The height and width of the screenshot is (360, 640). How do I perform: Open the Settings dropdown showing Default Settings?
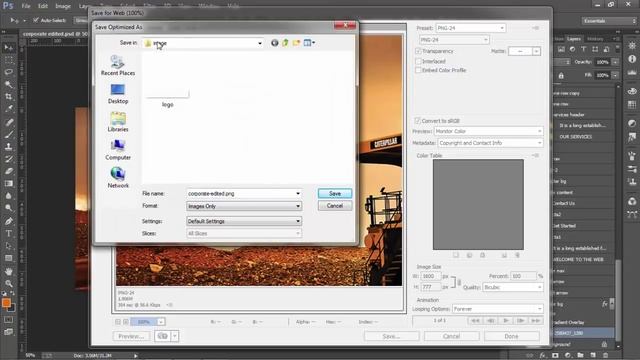click(x=244, y=221)
